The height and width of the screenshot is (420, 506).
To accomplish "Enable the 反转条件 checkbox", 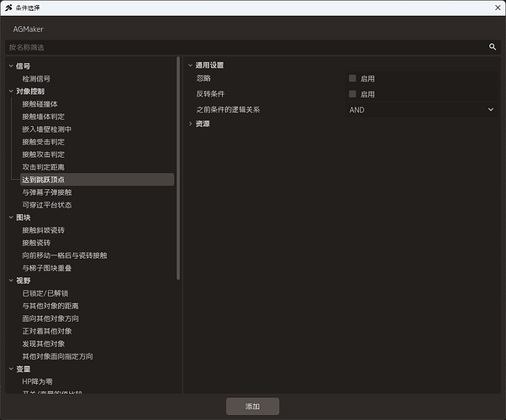I will pyautogui.click(x=352, y=94).
